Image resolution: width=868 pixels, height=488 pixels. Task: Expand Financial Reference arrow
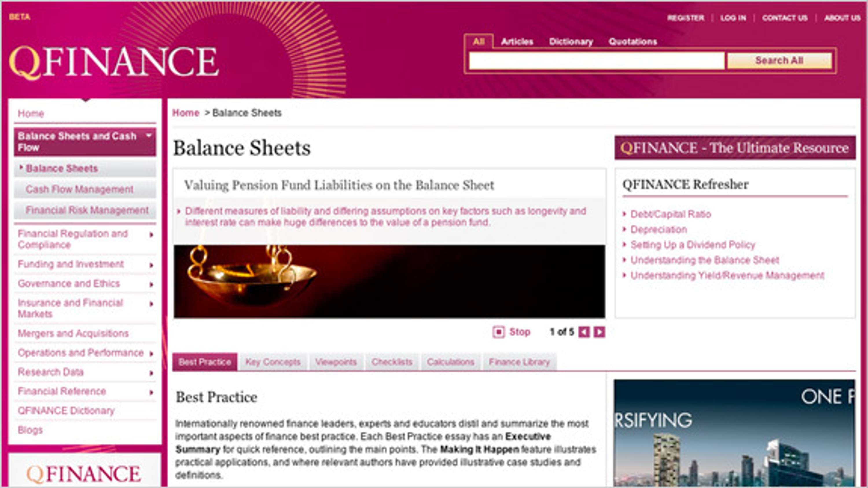click(x=151, y=392)
